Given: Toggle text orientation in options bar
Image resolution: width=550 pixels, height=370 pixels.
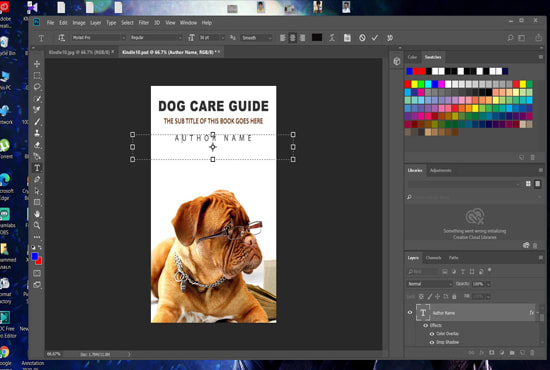Looking at the screenshot, I should (62, 38).
